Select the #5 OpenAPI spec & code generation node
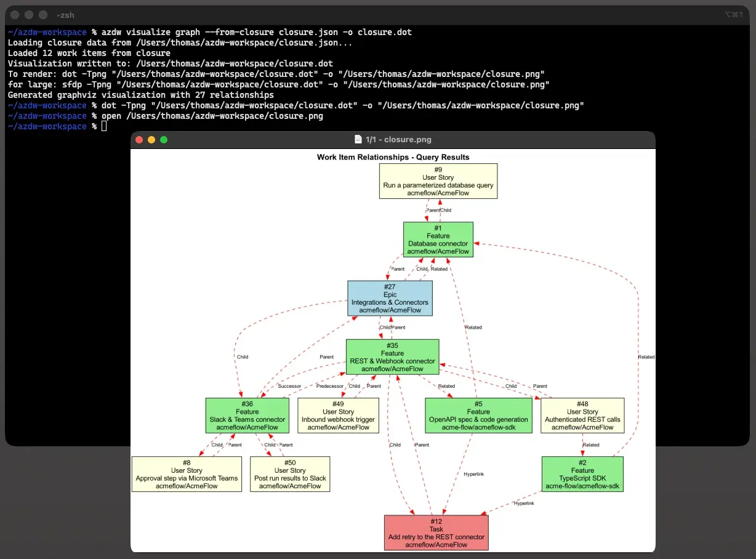The width and height of the screenshot is (756, 559). pyautogui.click(x=478, y=416)
